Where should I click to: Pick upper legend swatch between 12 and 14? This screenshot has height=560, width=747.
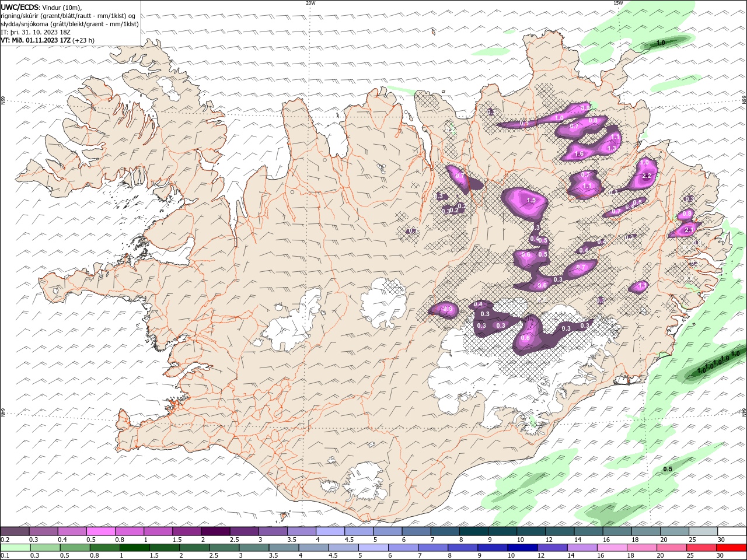click(560, 531)
